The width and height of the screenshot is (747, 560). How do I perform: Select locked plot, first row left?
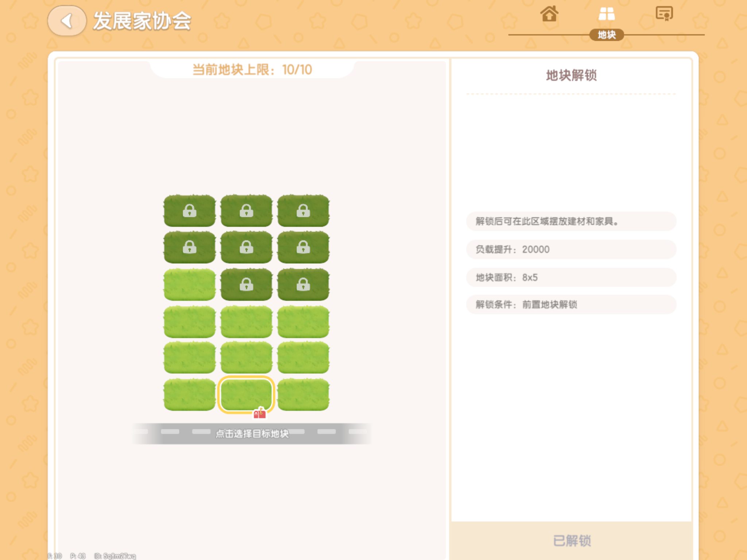[189, 211]
